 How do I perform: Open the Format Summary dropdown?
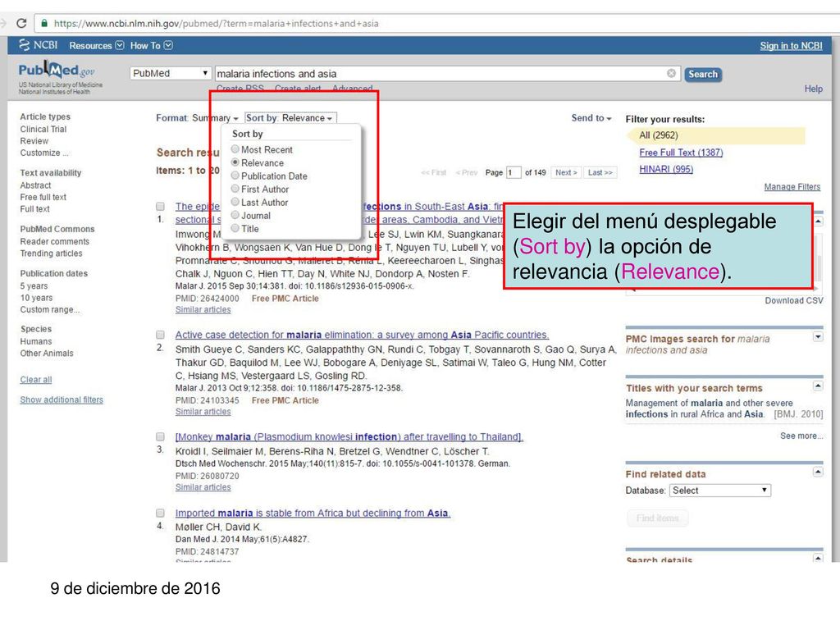click(x=197, y=118)
